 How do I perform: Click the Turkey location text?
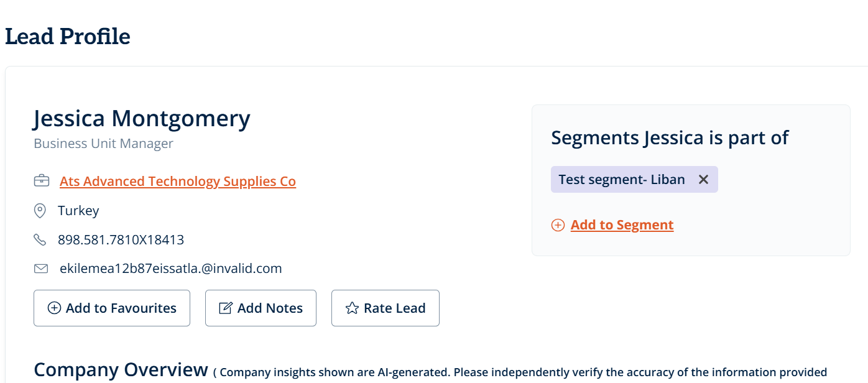click(x=78, y=211)
